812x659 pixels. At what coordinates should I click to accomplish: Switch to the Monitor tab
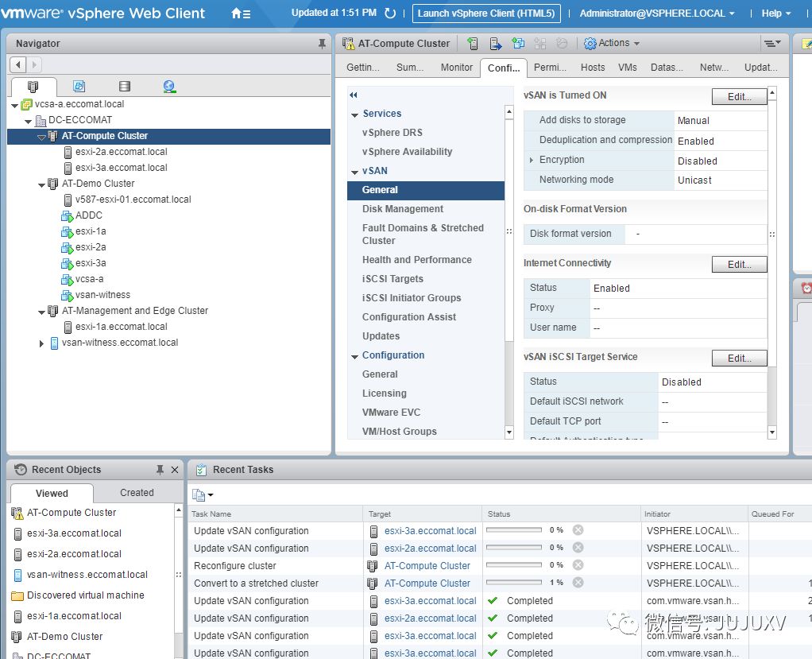pyautogui.click(x=456, y=68)
